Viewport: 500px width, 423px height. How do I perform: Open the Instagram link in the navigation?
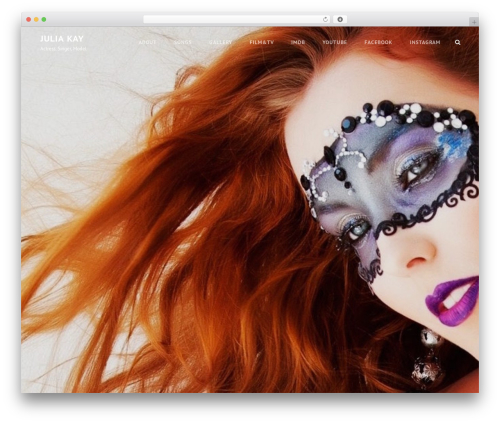click(425, 42)
